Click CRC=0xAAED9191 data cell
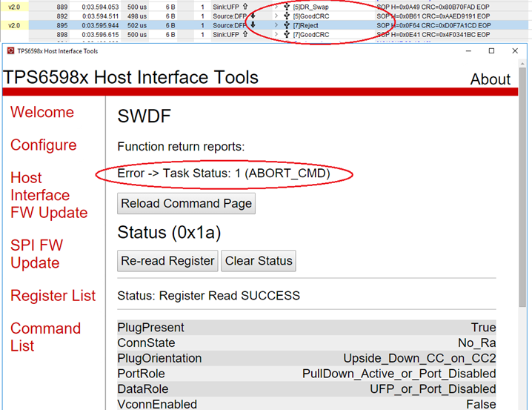This screenshot has width=532, height=410. [433, 16]
